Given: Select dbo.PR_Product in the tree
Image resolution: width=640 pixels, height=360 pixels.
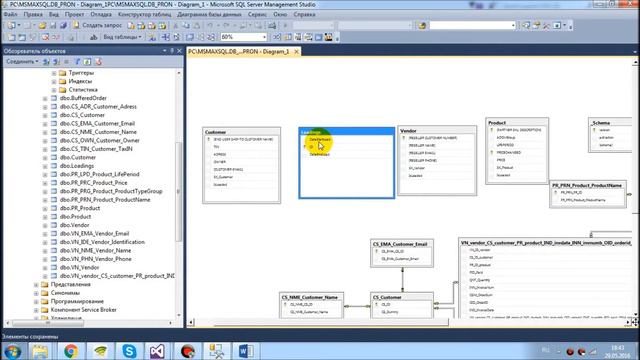Looking at the screenshot, I should [x=80, y=208].
